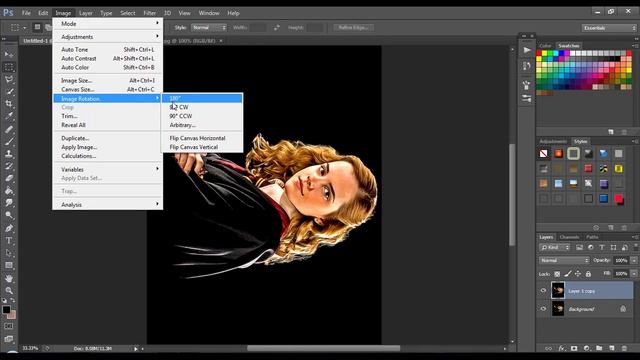
Task: Choose 180° rotation
Action: 202,98
